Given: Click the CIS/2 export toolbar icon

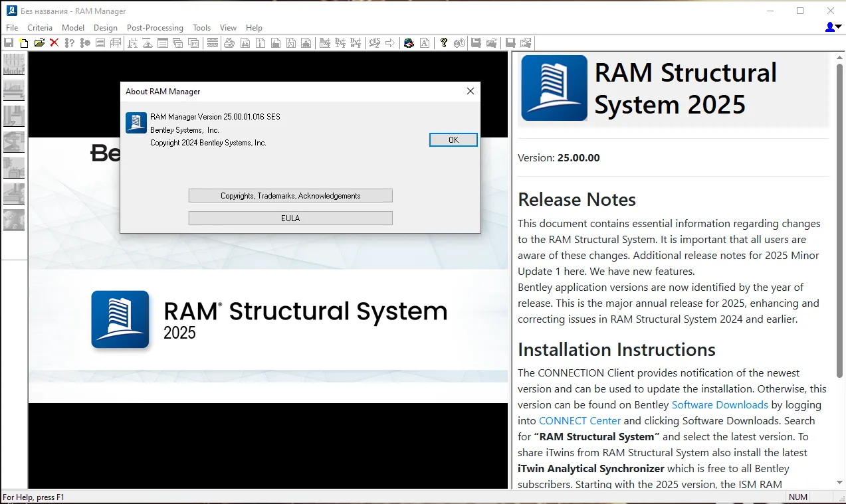Looking at the screenshot, I should pyautogui.click(x=375, y=43).
